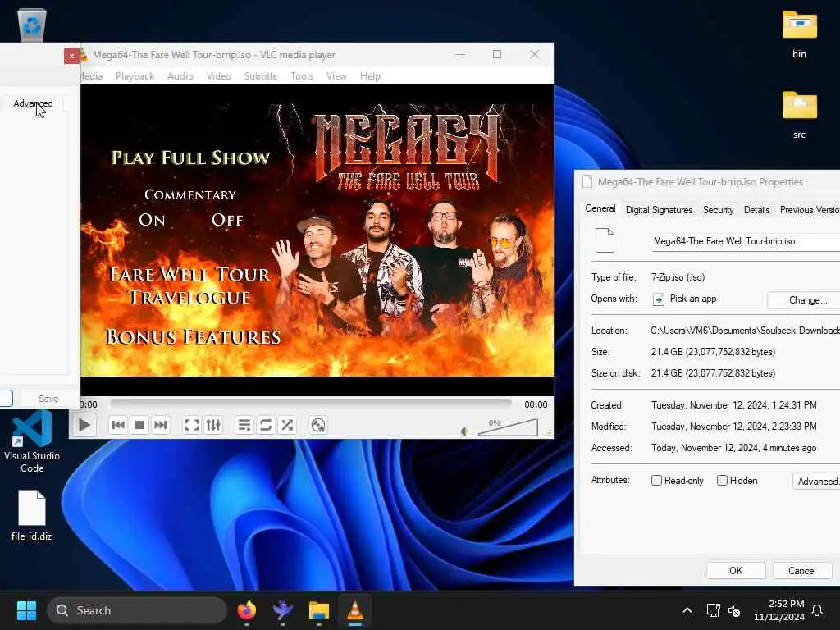Open Bonus Features in DVD menu
This screenshot has width=840, height=630.
tap(193, 336)
